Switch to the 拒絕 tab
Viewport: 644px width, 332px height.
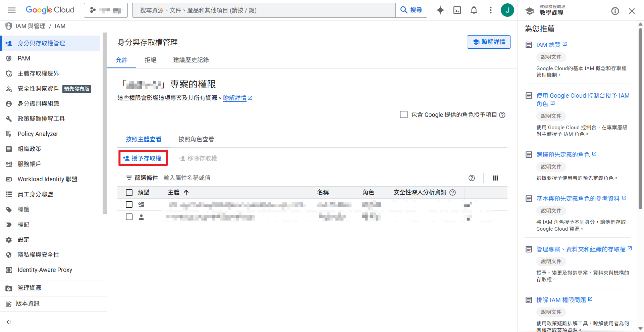click(x=150, y=60)
